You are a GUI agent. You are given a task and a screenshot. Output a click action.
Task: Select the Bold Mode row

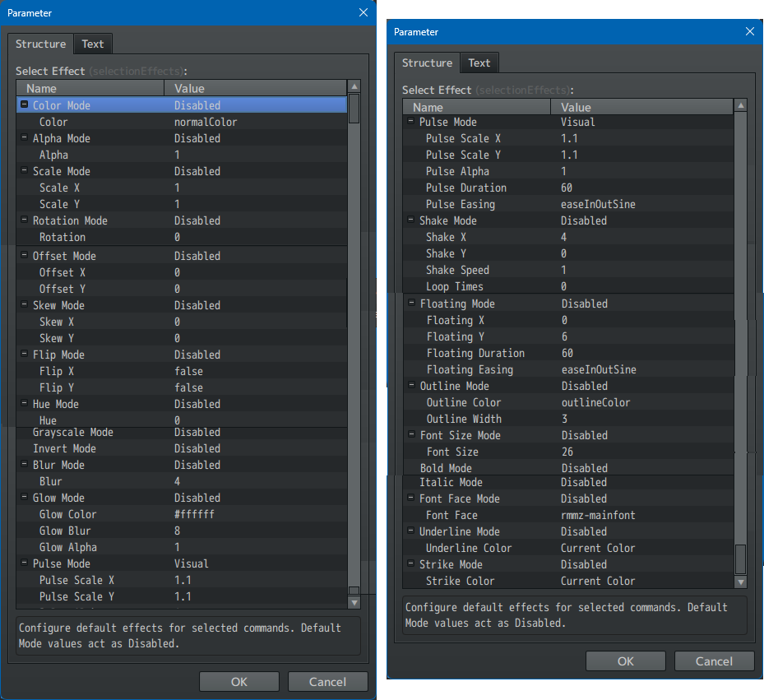tap(568, 468)
